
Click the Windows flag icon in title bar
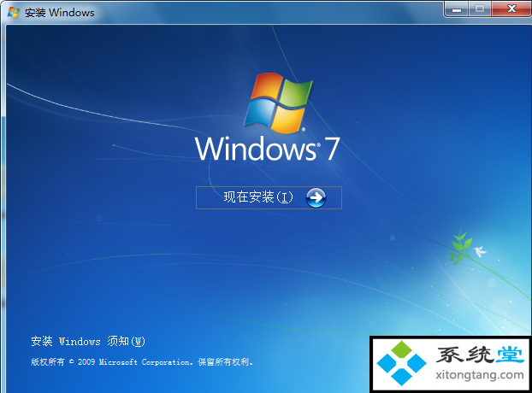14,13
